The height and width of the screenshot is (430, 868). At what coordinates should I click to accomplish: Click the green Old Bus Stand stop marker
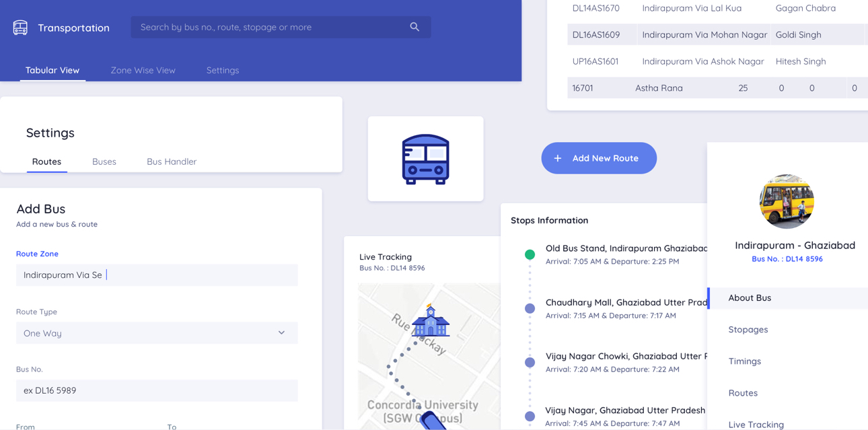point(530,254)
